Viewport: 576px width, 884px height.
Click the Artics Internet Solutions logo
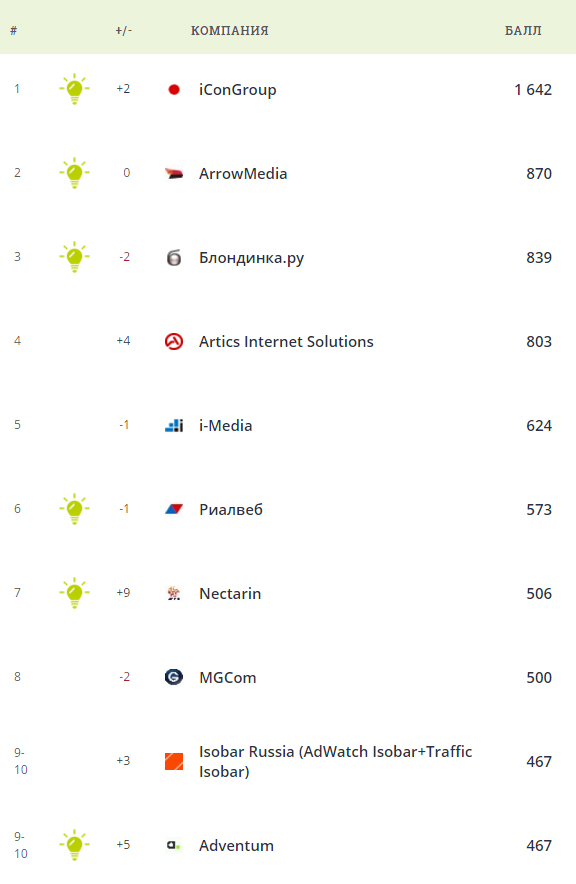coord(174,341)
